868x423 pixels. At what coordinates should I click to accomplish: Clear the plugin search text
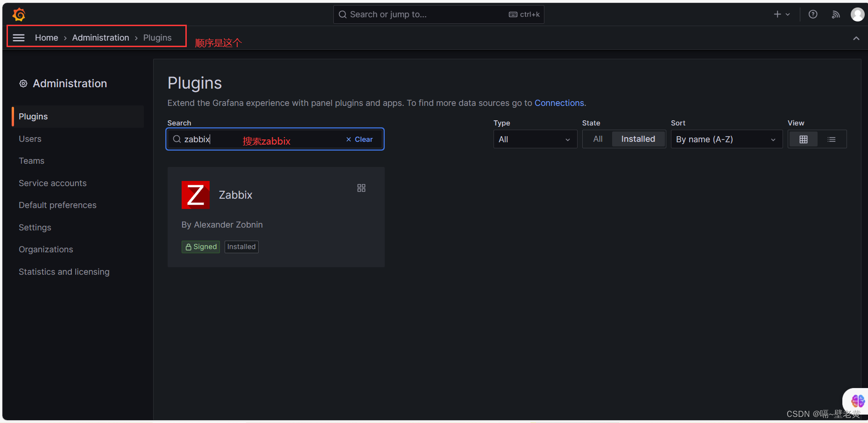click(359, 139)
